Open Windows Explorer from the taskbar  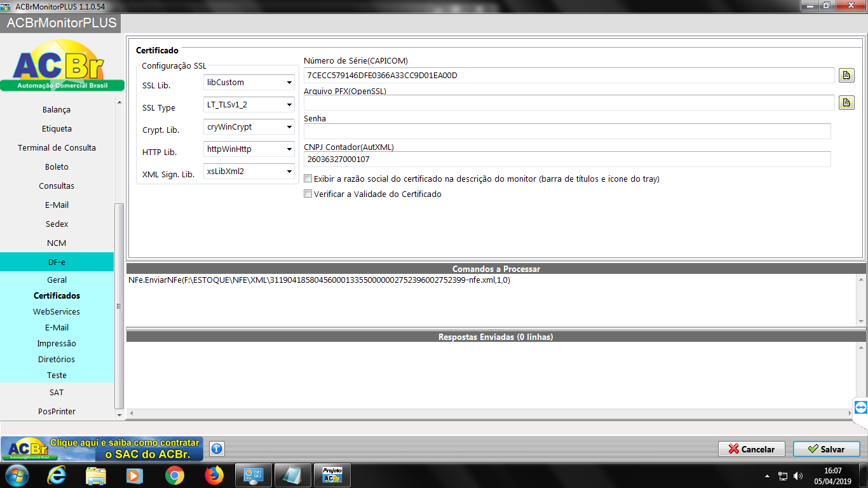tap(96, 475)
